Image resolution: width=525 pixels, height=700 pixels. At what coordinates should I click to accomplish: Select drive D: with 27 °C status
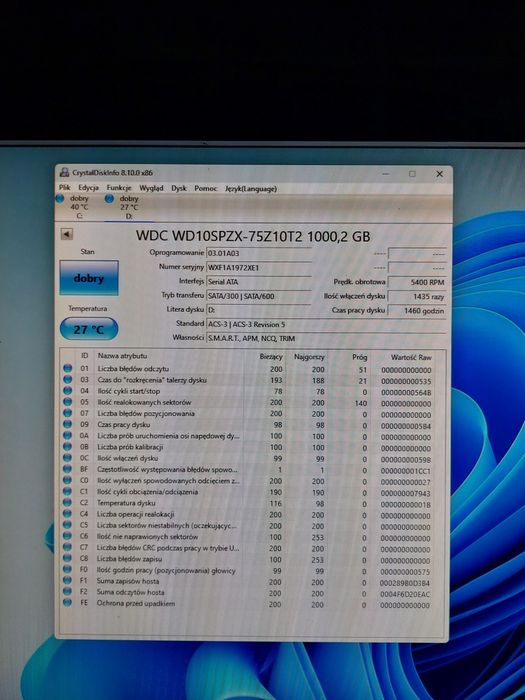point(124,208)
